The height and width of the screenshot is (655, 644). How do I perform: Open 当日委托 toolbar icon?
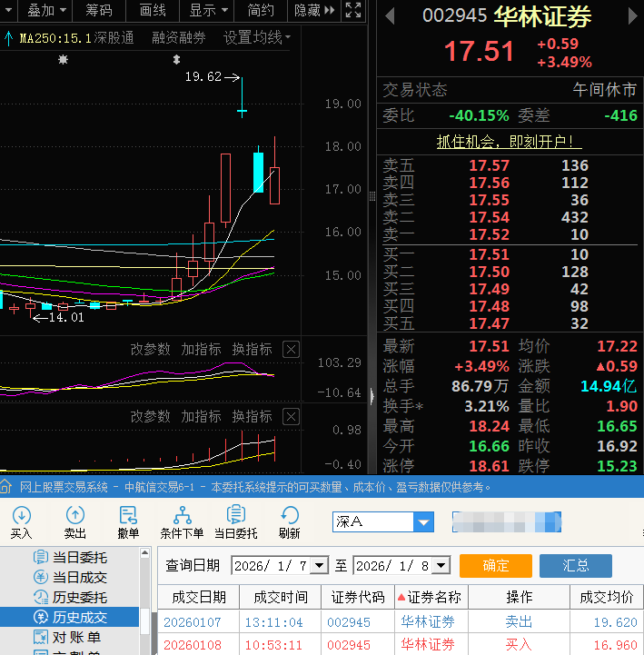(x=236, y=522)
